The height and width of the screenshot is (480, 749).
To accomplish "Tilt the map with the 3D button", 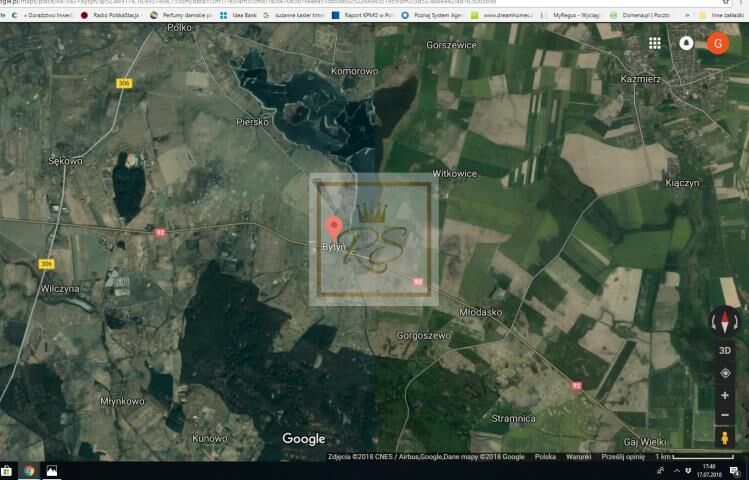I will (x=725, y=351).
